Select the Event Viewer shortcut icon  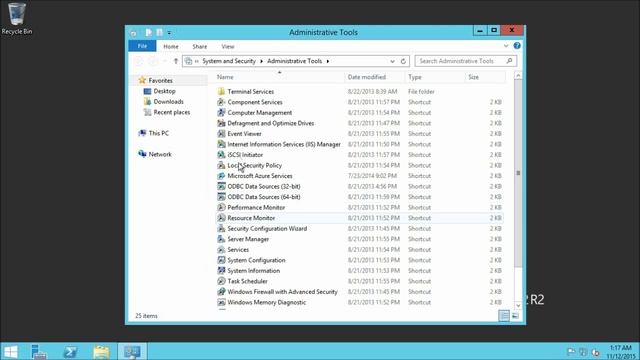(x=221, y=134)
